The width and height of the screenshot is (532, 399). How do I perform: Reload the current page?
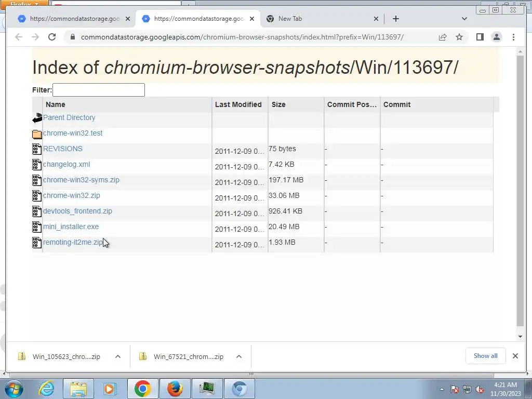click(x=52, y=37)
